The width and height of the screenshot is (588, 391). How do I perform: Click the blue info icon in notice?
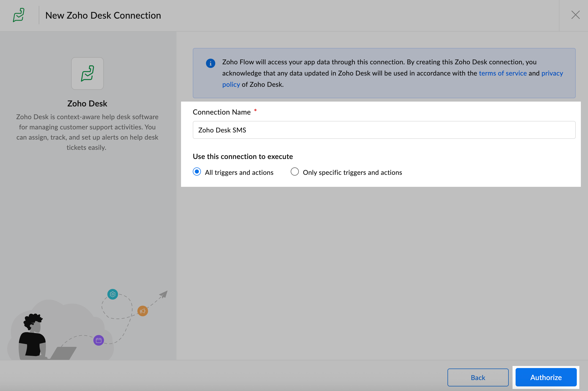tap(211, 63)
